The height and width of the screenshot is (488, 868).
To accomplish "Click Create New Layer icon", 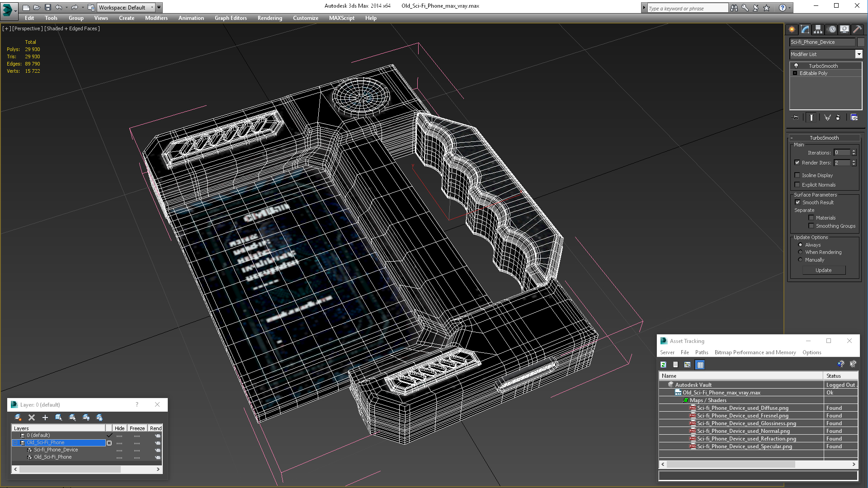I will point(18,418).
